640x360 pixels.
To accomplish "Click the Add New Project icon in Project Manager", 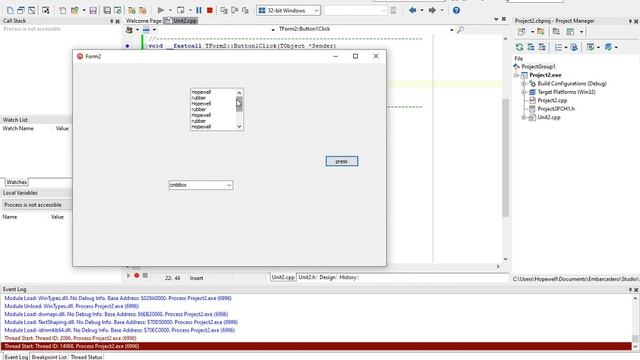I will tap(522, 31).
